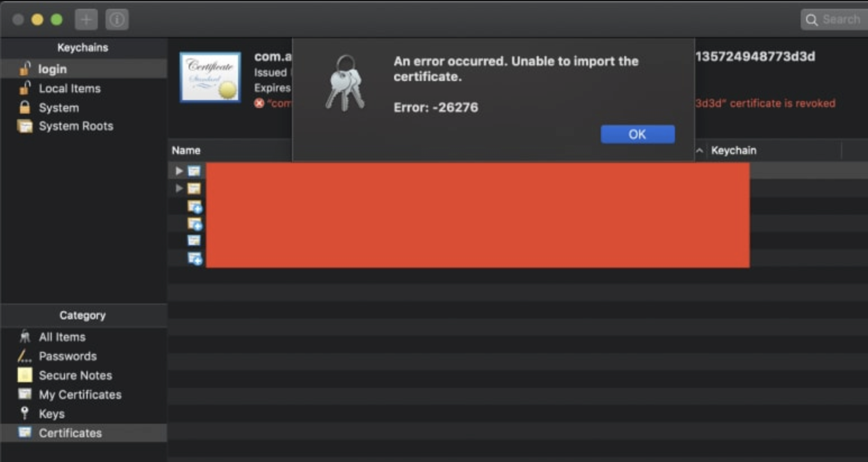Click the unlocked padlock icon beside login

coord(24,69)
